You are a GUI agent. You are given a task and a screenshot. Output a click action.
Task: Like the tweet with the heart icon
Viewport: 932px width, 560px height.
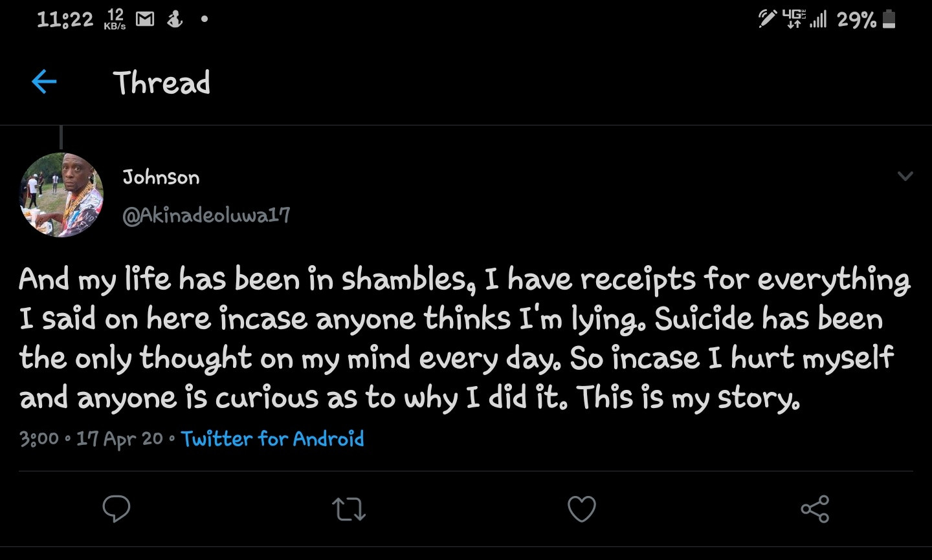(x=581, y=509)
